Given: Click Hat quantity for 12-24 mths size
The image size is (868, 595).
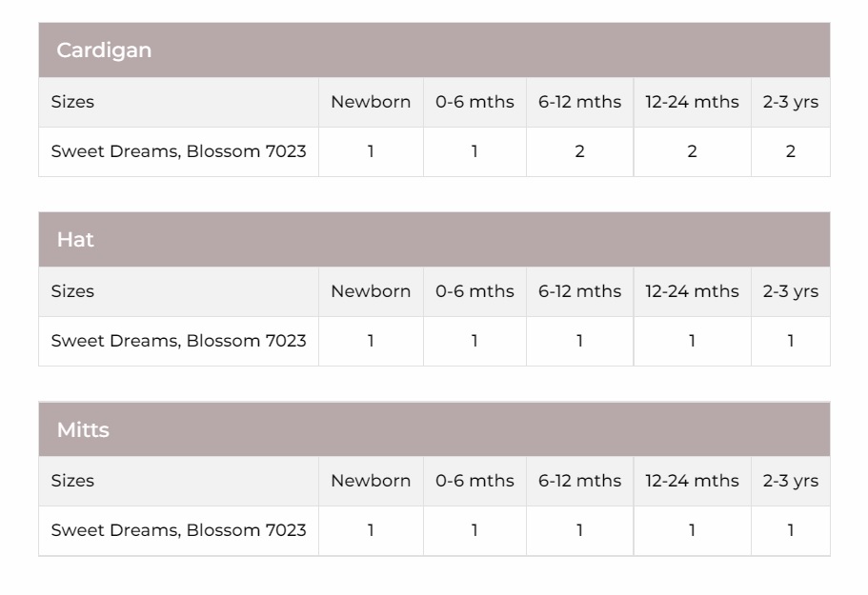Looking at the screenshot, I should [692, 341].
